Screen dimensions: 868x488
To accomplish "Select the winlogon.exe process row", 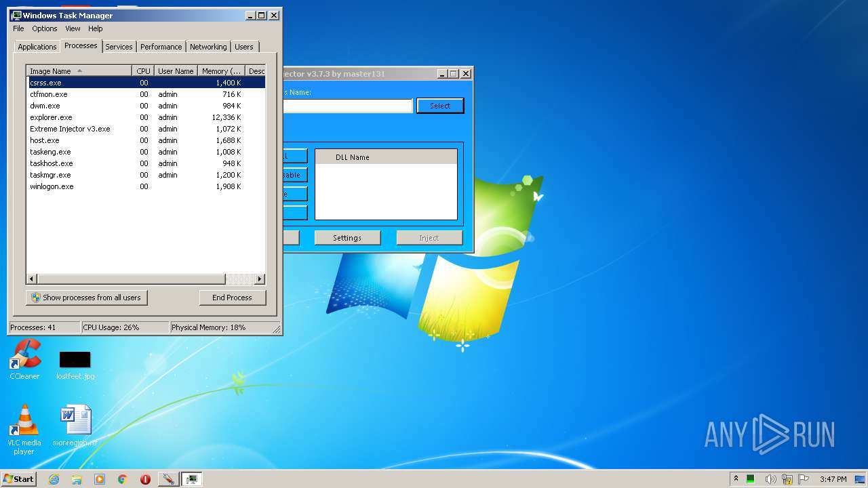I will click(146, 186).
